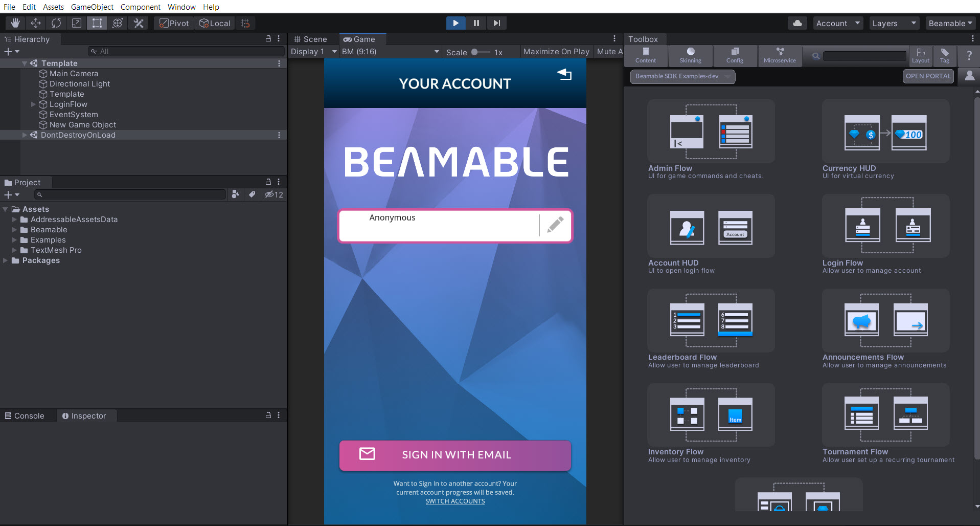Click the Toolbox search field

[864, 56]
